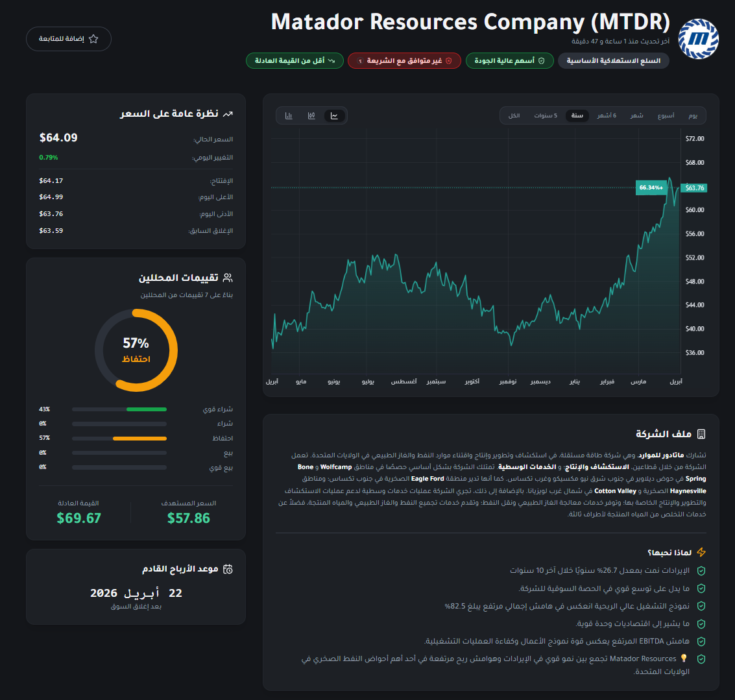Click the 'السلع الاستهلاكية الأساسية' sector tag
This screenshot has width=735, height=700.
[613, 61]
